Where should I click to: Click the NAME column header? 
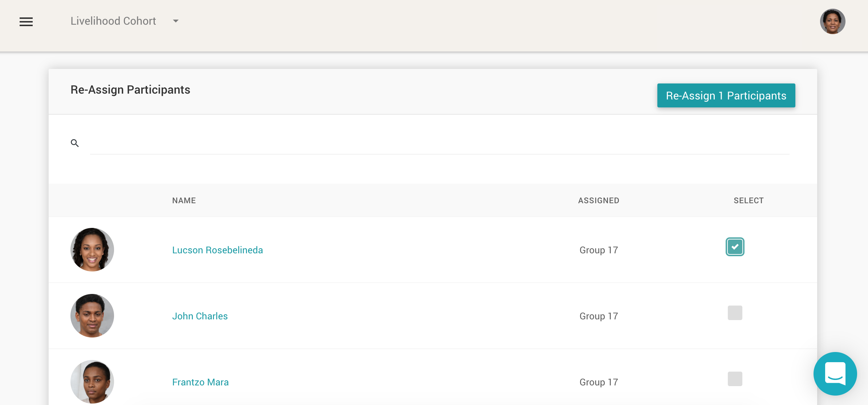point(184,201)
